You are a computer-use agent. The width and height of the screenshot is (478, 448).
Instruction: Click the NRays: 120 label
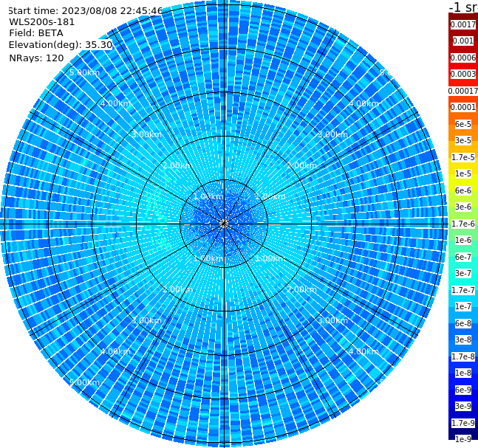click(36, 58)
